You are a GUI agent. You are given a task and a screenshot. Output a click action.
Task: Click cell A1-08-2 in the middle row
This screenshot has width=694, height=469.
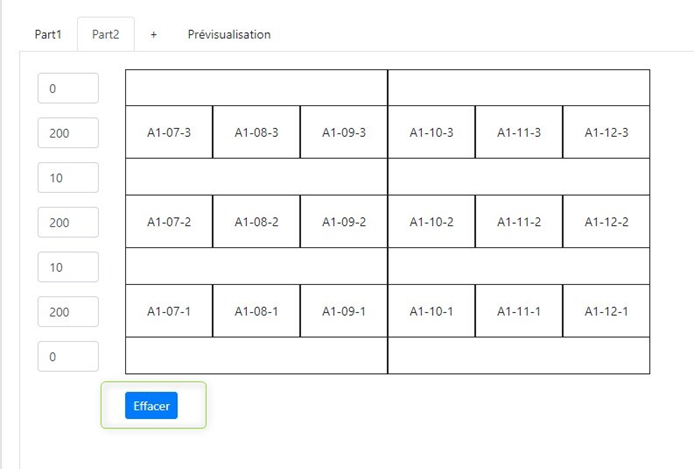(256, 222)
